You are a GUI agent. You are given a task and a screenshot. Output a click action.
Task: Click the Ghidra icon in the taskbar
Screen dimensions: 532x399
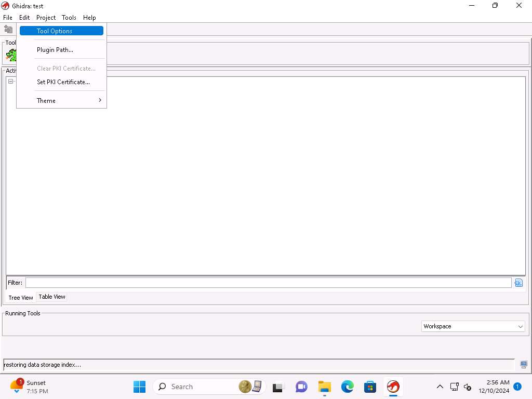pos(393,387)
